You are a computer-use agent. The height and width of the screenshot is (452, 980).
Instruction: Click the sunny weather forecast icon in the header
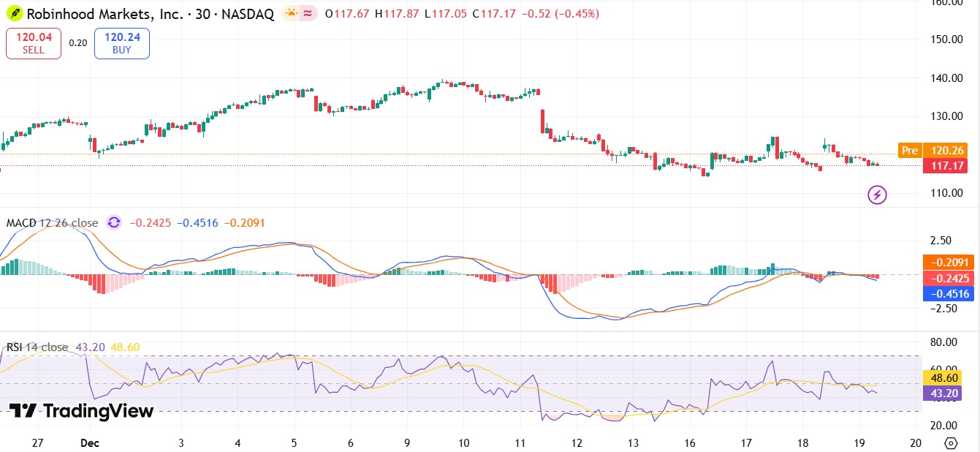tap(290, 12)
